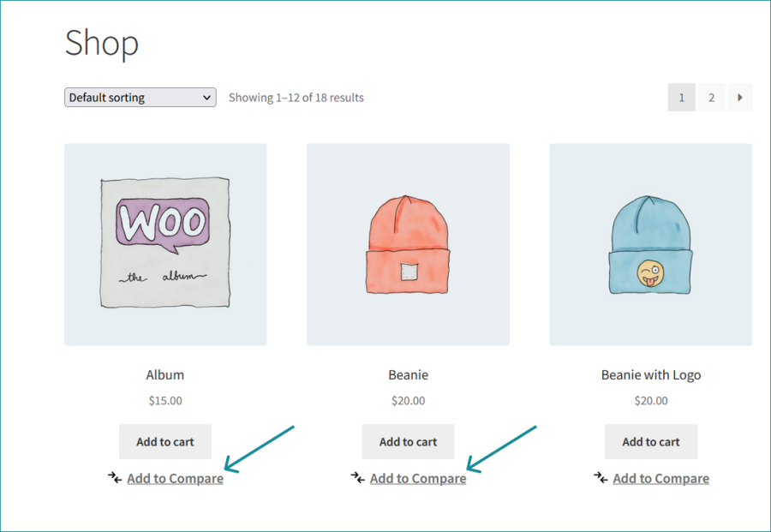Click the next page arrow
The width and height of the screenshot is (771, 532).
tap(740, 98)
